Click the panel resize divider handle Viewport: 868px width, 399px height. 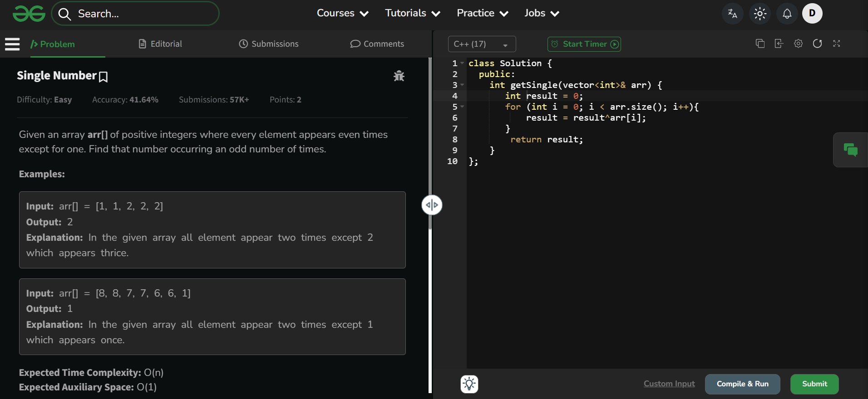click(x=432, y=205)
